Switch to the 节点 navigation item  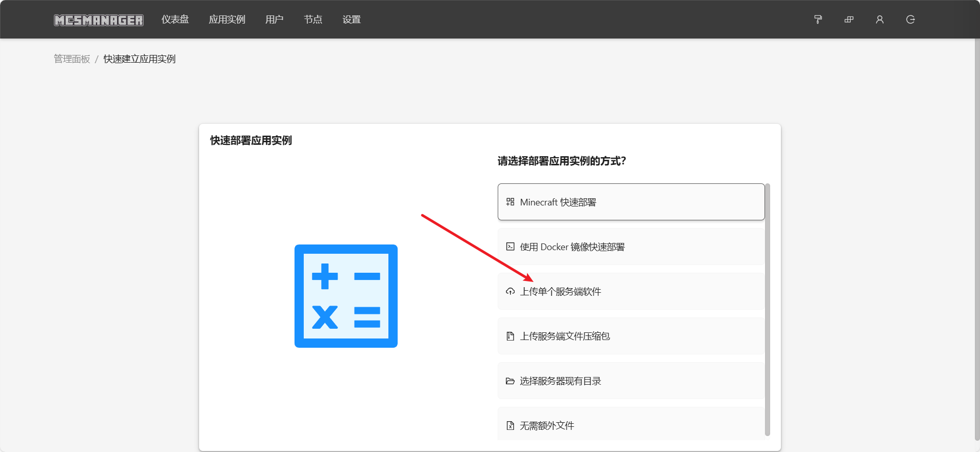(313, 20)
